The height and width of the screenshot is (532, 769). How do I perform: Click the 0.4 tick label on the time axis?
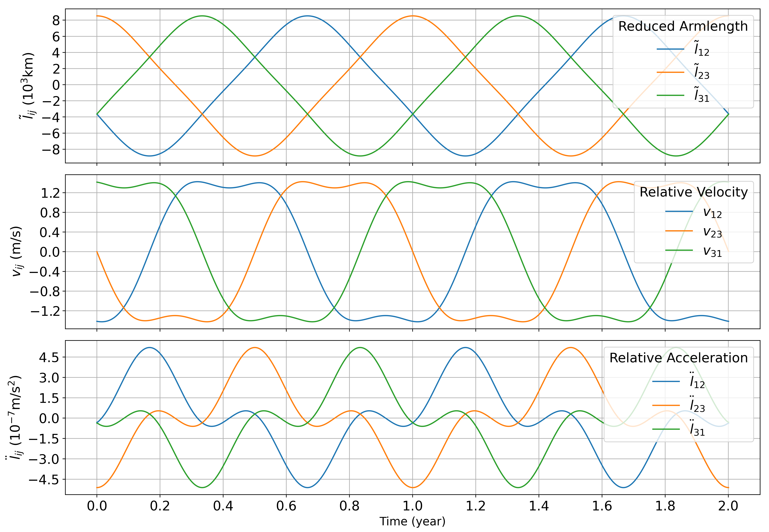[223, 506]
